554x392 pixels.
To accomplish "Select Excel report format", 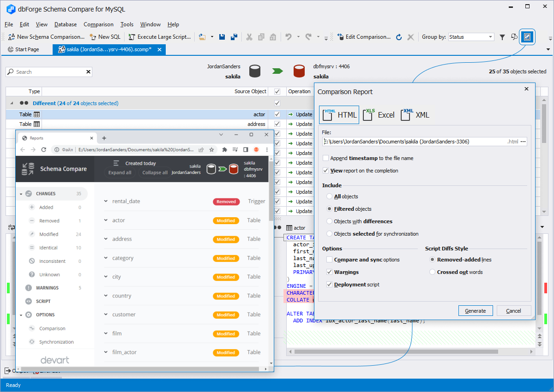I will click(379, 115).
